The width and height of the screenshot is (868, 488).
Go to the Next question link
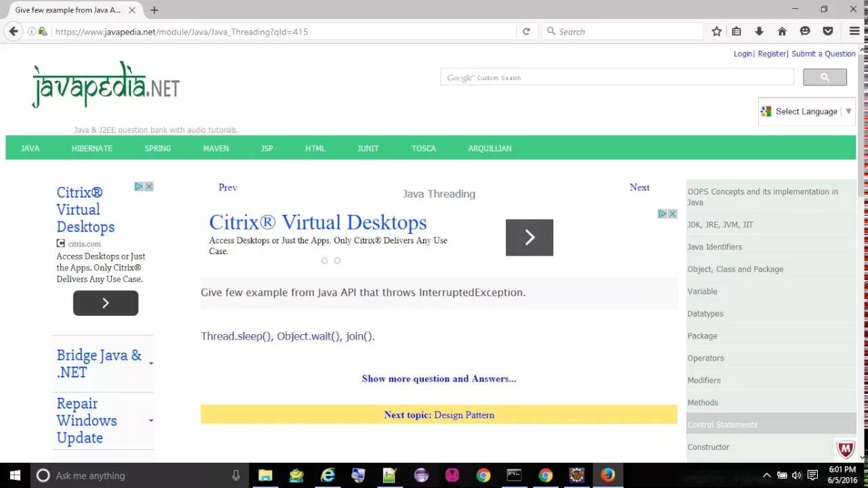(x=639, y=187)
